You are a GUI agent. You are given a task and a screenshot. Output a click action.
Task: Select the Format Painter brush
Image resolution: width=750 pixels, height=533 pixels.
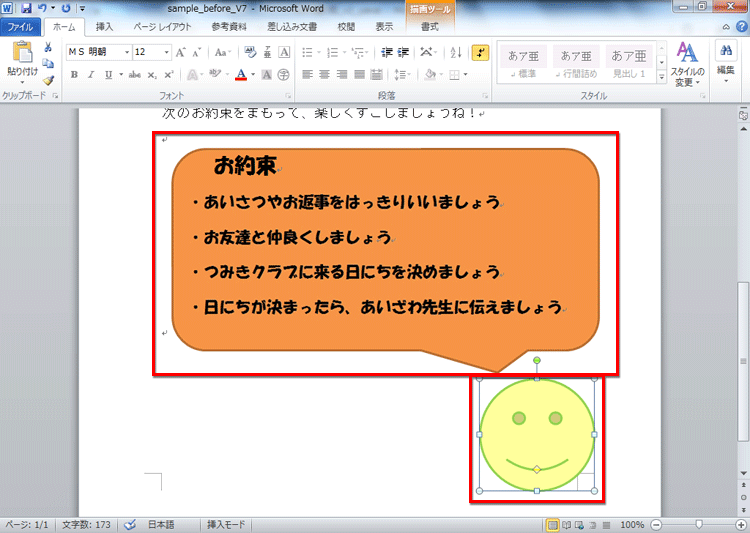coord(48,79)
